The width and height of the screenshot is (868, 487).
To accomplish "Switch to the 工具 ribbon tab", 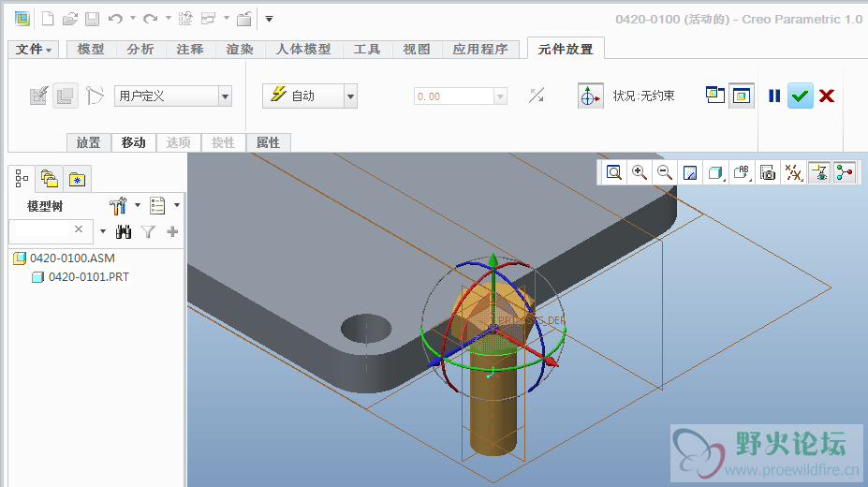I will pos(367,50).
